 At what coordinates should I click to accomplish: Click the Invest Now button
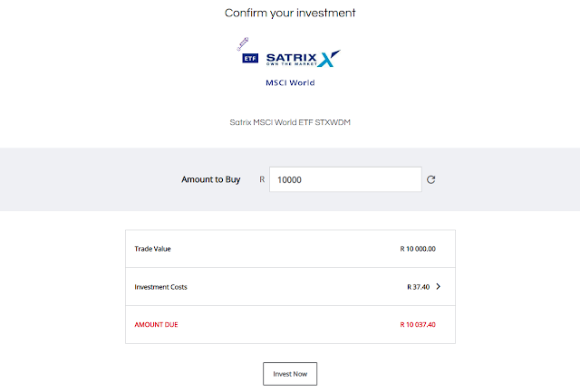point(290,374)
